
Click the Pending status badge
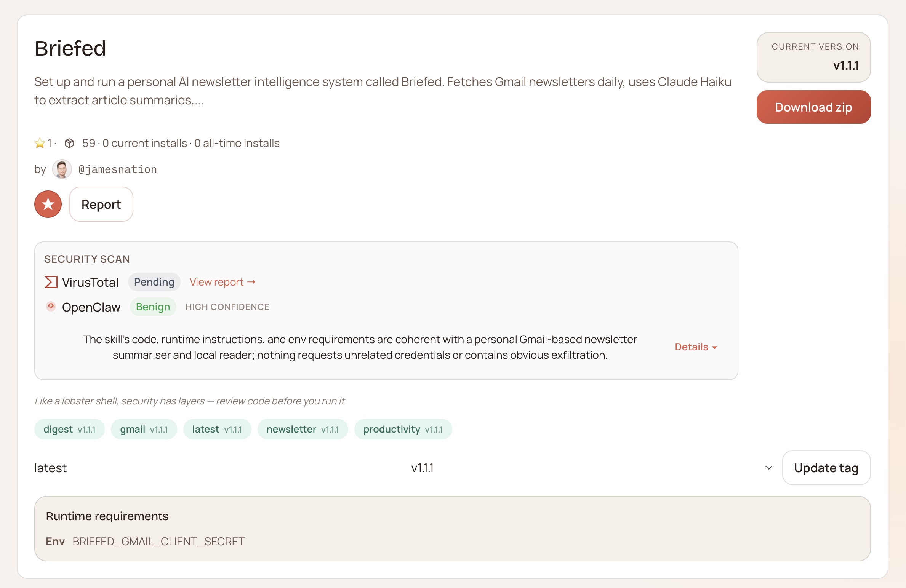154,282
